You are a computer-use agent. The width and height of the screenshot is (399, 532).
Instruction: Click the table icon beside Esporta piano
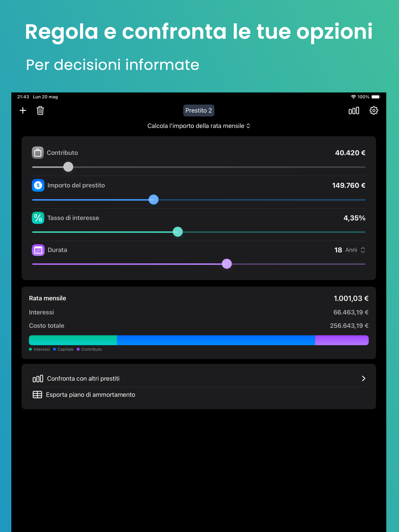37,395
